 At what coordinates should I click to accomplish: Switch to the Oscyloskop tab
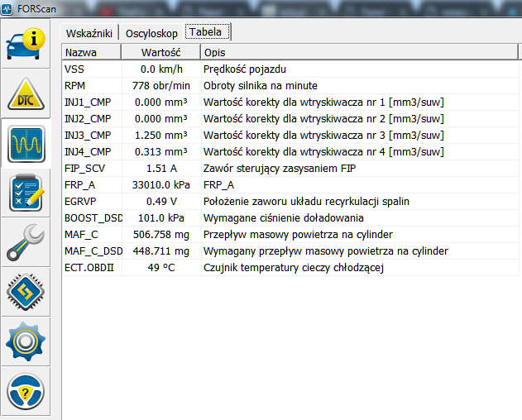pos(151,32)
